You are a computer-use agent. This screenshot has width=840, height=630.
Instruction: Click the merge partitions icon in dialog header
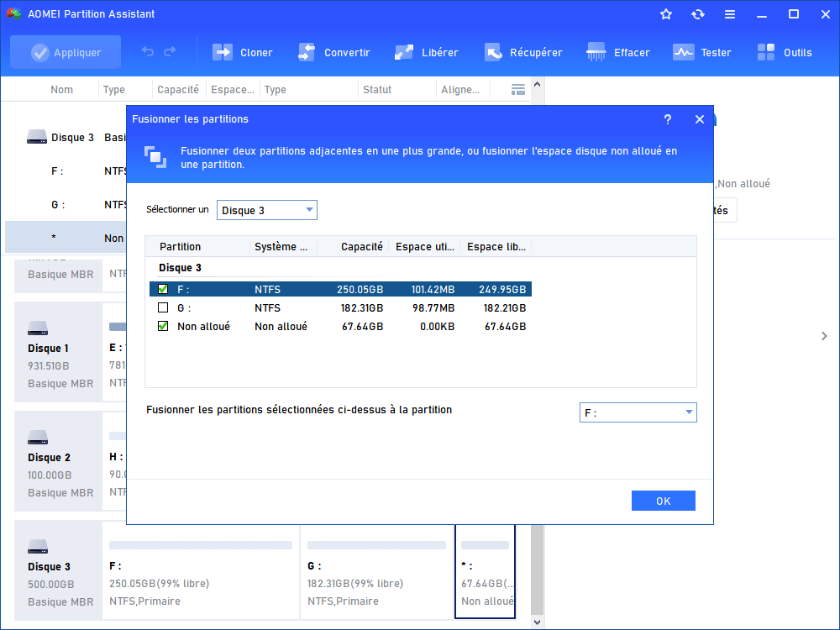point(155,157)
